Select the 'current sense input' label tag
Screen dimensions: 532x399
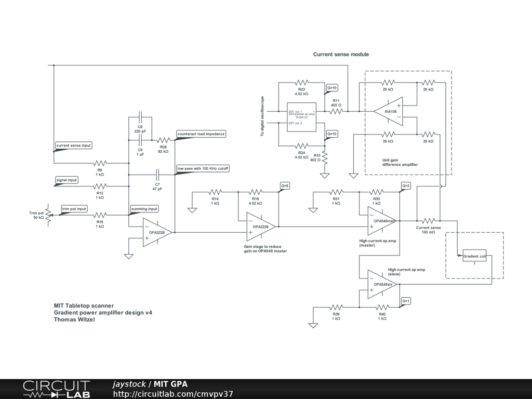[x=73, y=145]
